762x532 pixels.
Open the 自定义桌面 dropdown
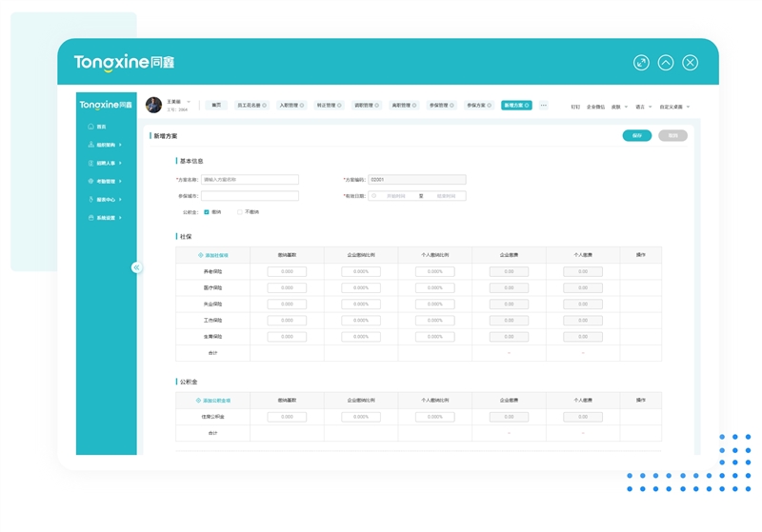[x=674, y=107]
